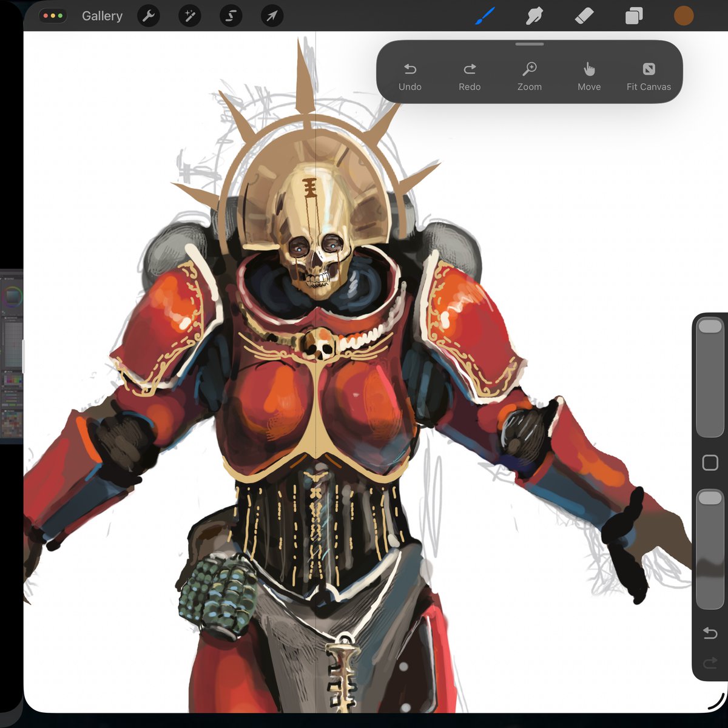Open the Gallery
The height and width of the screenshot is (728, 728).
coord(102,16)
